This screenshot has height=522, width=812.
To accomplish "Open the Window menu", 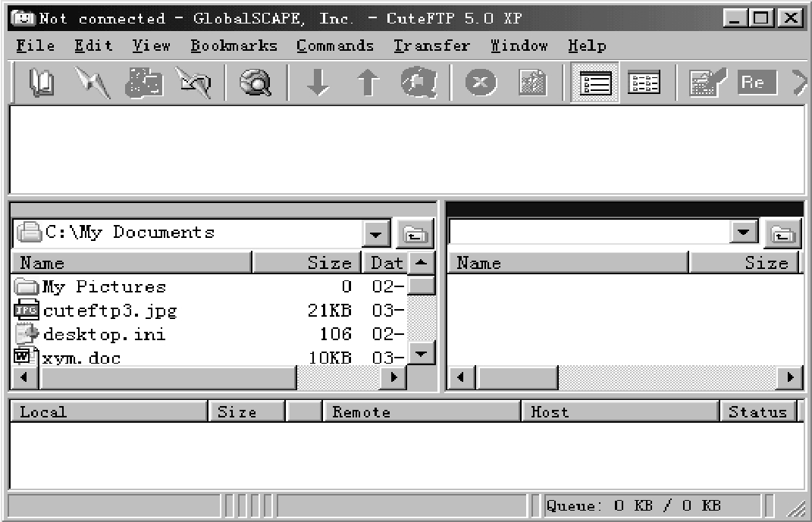I will pyautogui.click(x=519, y=46).
